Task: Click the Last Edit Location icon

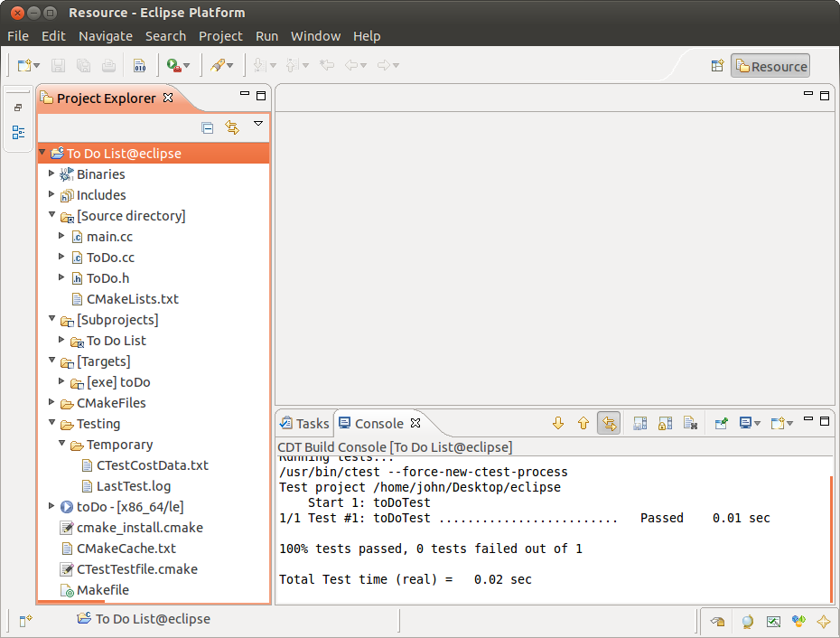Action: [x=326, y=65]
